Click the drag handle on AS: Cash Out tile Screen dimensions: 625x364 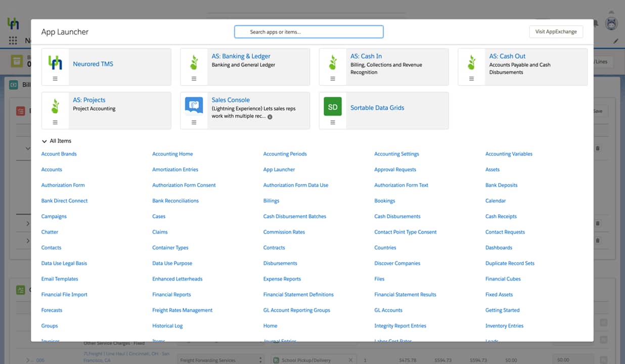point(471,79)
